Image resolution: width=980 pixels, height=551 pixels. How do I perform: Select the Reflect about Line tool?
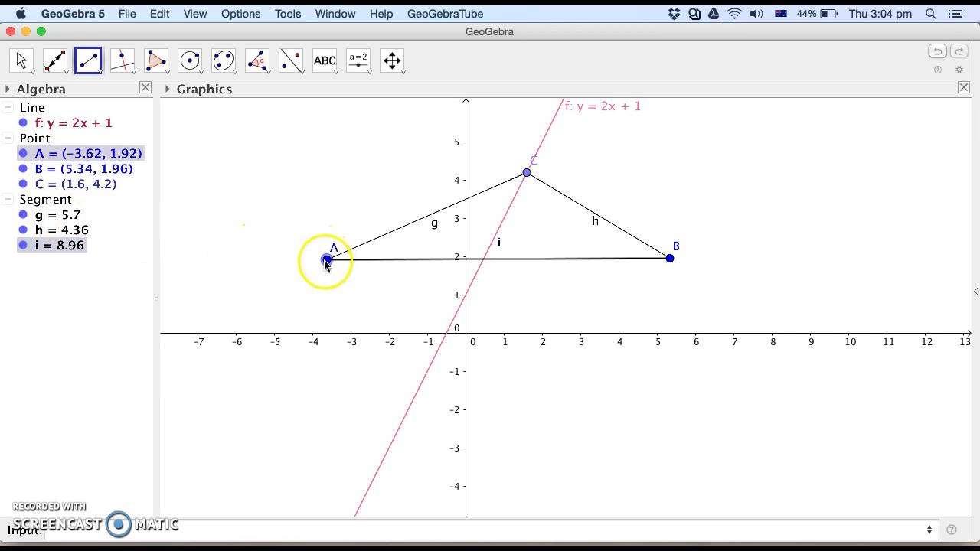pos(291,60)
